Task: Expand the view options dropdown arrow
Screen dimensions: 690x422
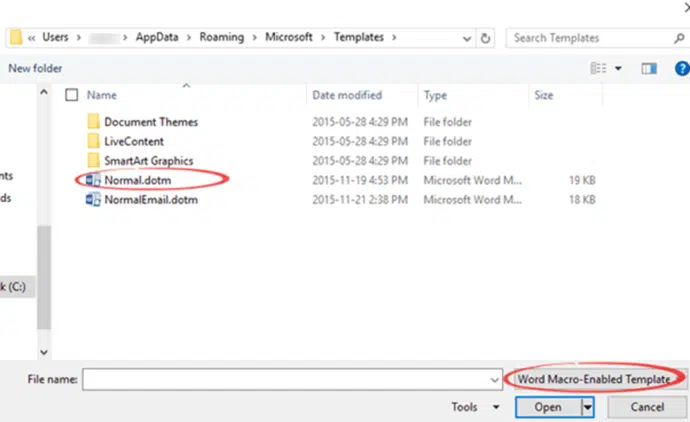Action: [x=618, y=68]
